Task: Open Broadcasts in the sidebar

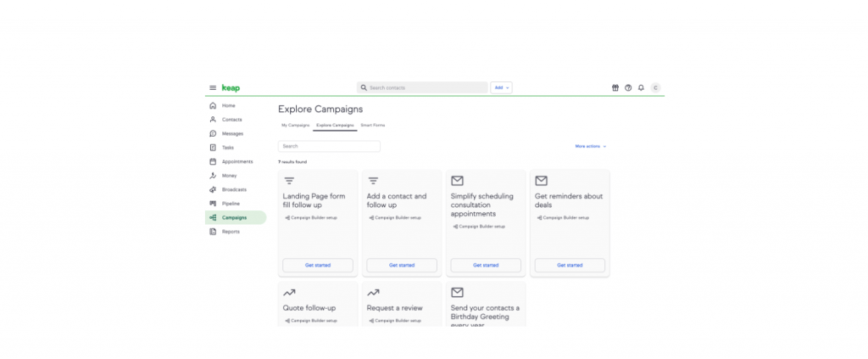Action: 236,189
